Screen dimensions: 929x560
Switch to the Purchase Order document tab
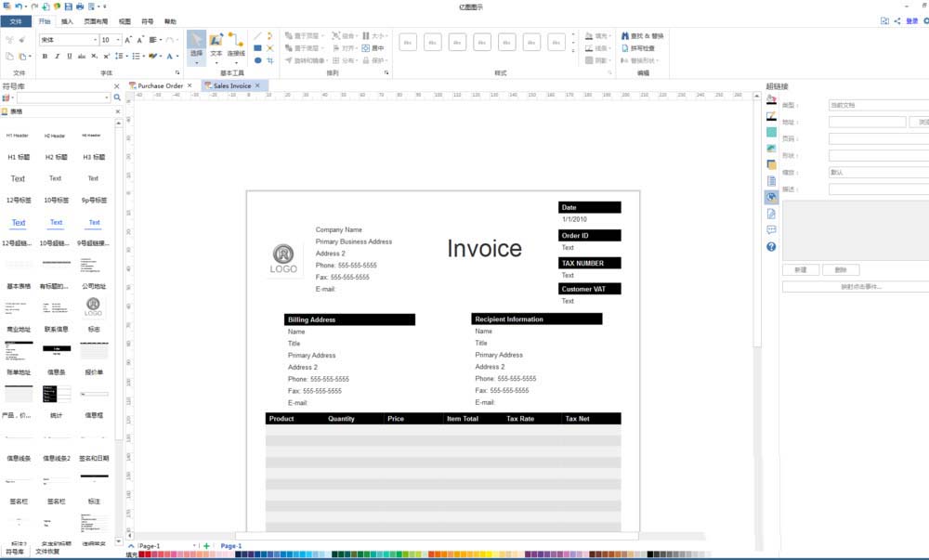pyautogui.click(x=160, y=85)
